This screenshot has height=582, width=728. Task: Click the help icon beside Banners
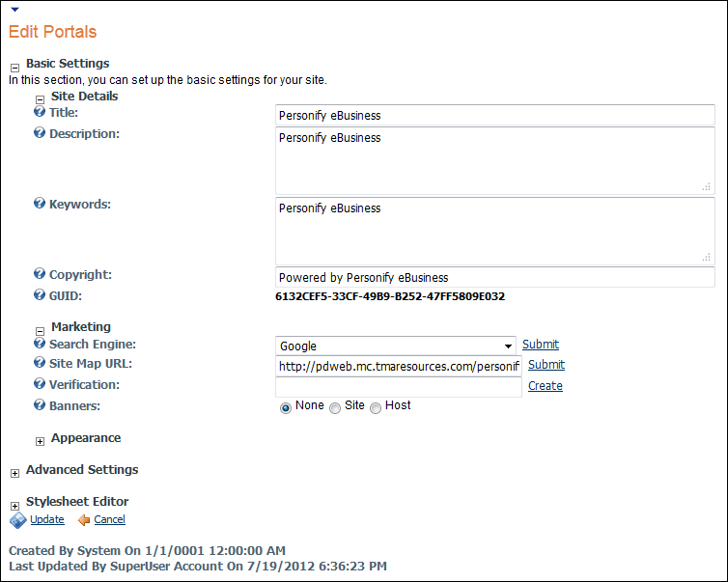coord(40,405)
